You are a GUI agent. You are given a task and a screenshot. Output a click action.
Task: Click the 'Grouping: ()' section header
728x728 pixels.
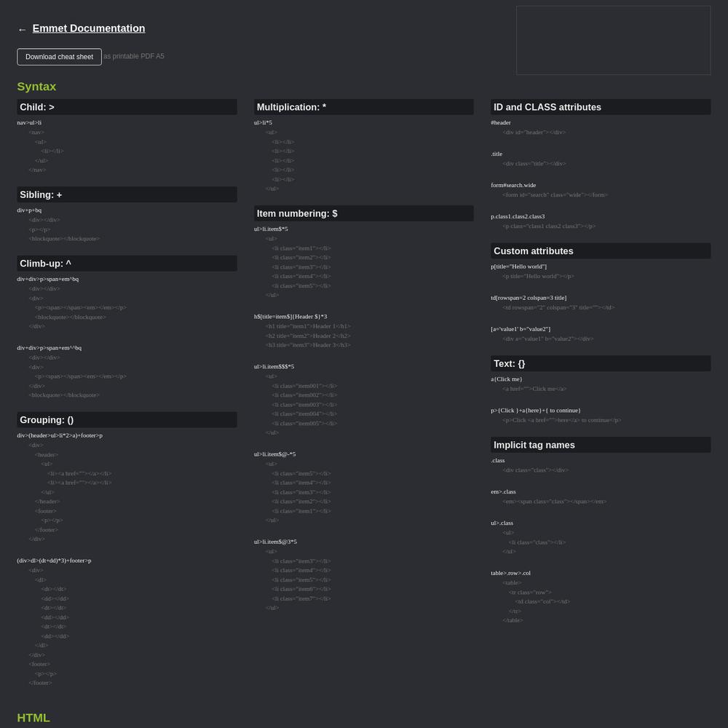(127, 420)
